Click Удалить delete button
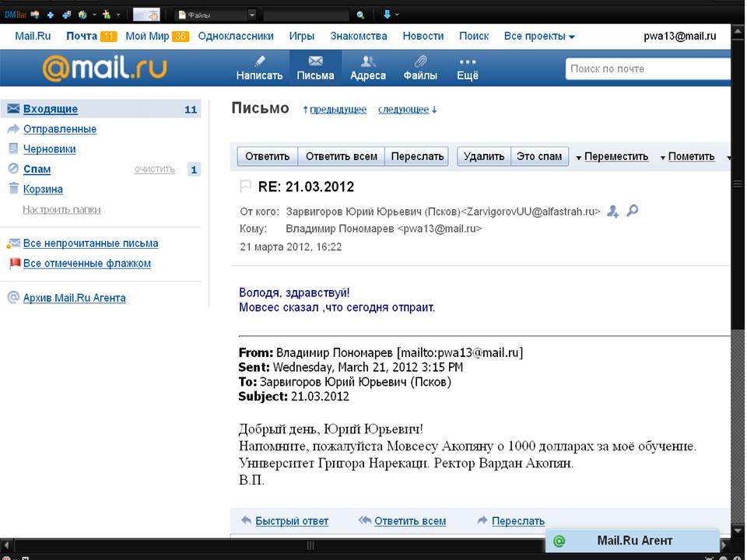The height and width of the screenshot is (560, 747). 483,156
